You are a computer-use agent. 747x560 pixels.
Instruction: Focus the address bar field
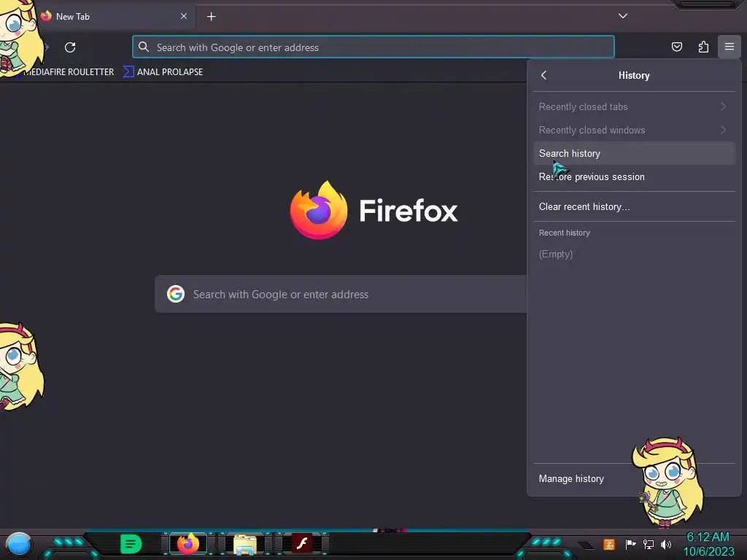(373, 47)
